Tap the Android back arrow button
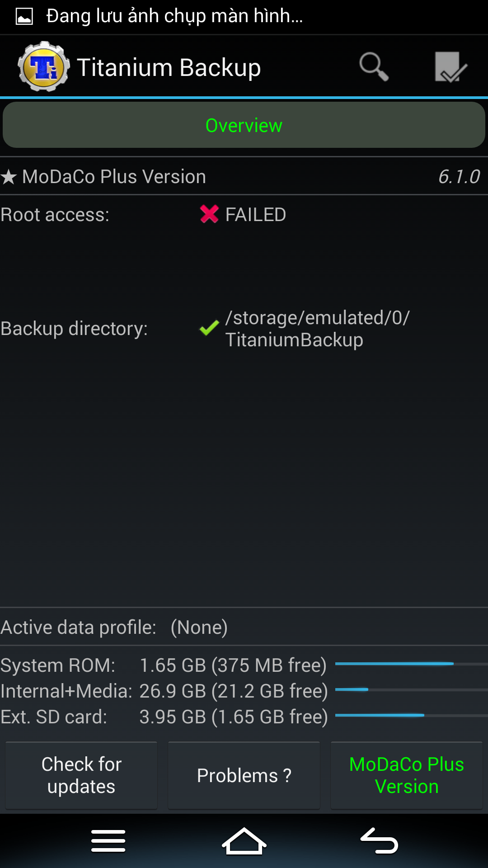488x868 pixels. click(x=380, y=841)
